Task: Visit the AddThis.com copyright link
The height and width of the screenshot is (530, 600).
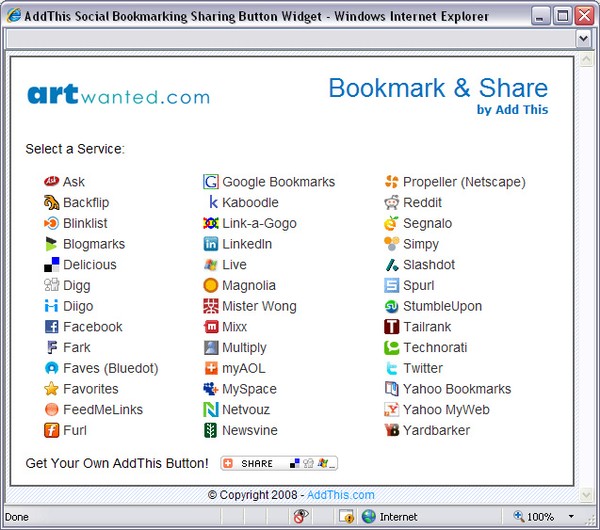Action: point(341,495)
